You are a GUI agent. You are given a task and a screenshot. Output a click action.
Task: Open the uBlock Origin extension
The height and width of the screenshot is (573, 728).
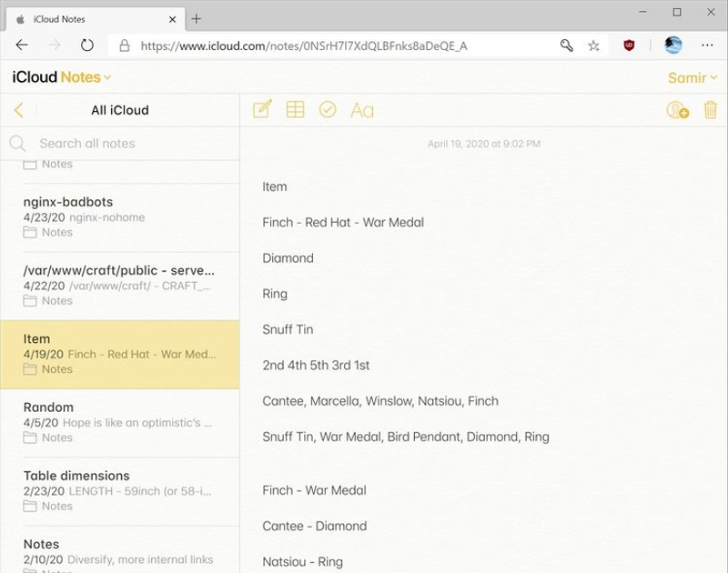629,45
